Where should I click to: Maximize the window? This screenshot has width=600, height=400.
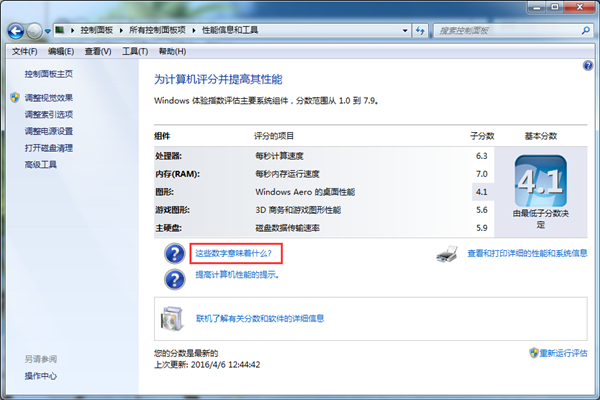(555, 7)
